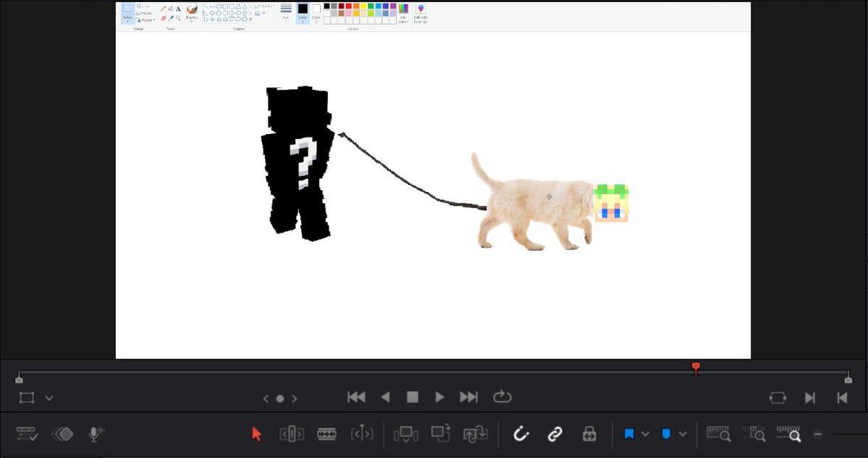Click the Insert Clip icon
The width and height of the screenshot is (868, 458).
[406, 433]
